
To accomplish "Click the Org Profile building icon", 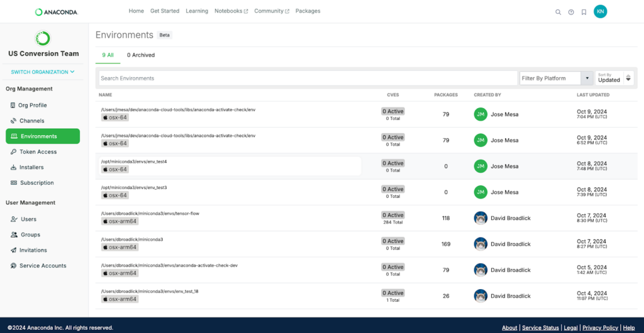I will tap(13, 106).
